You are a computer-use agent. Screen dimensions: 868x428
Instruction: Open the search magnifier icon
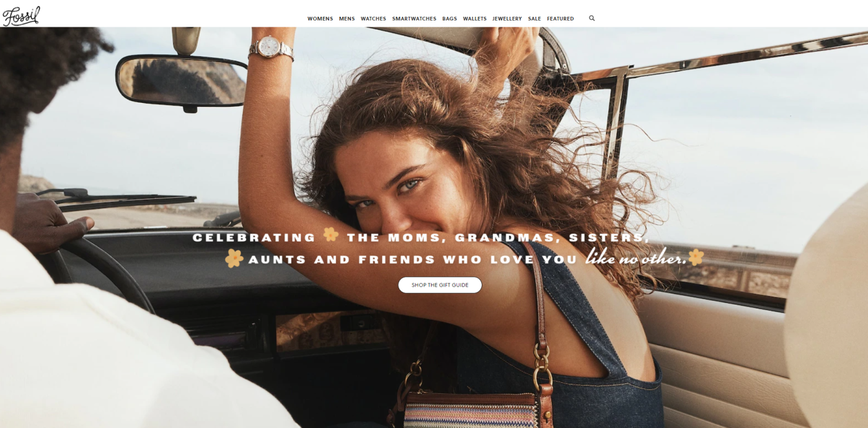pyautogui.click(x=591, y=18)
